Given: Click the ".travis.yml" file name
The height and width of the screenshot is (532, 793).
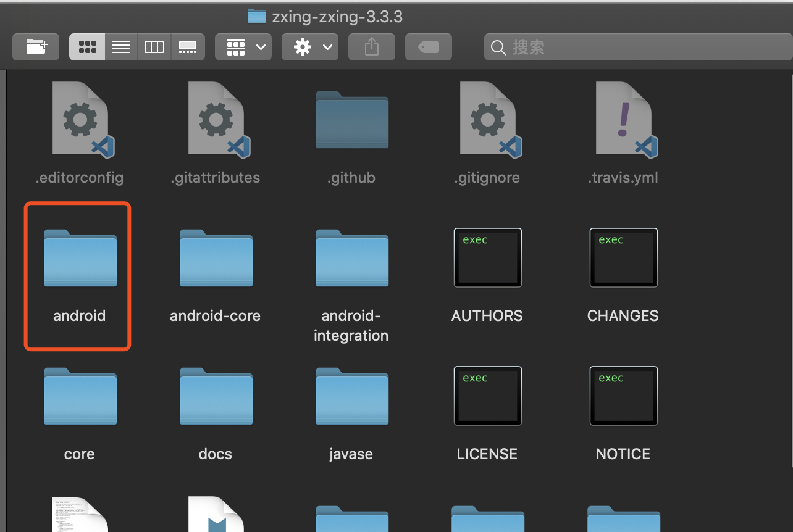Looking at the screenshot, I should point(623,178).
